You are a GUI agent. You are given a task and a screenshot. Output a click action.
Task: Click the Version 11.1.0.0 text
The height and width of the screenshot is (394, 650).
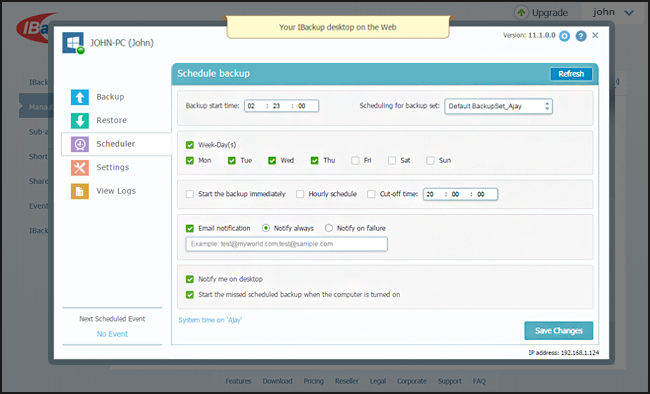pyautogui.click(x=529, y=35)
